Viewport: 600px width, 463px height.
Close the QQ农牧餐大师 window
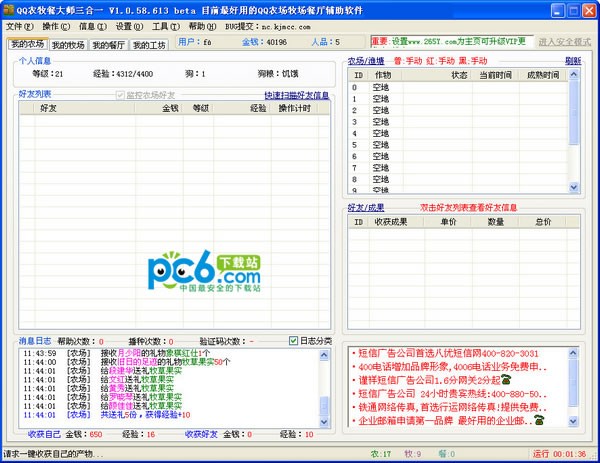(589, 11)
